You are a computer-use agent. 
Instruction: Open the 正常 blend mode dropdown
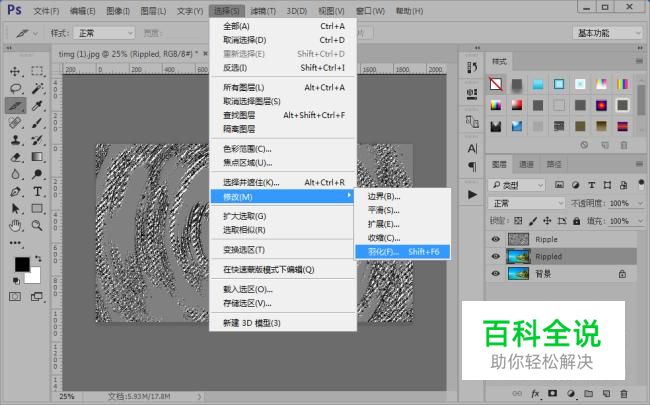[526, 204]
